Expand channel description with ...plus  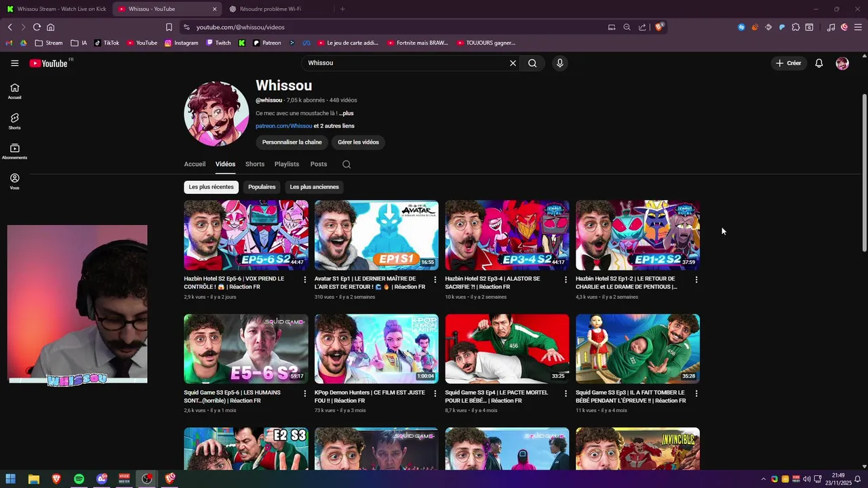[346, 113]
